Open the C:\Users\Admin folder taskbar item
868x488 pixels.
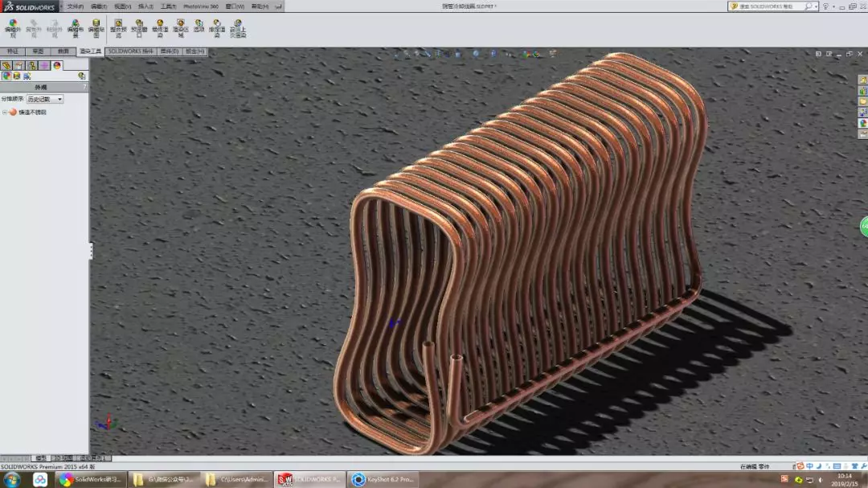pos(237,480)
